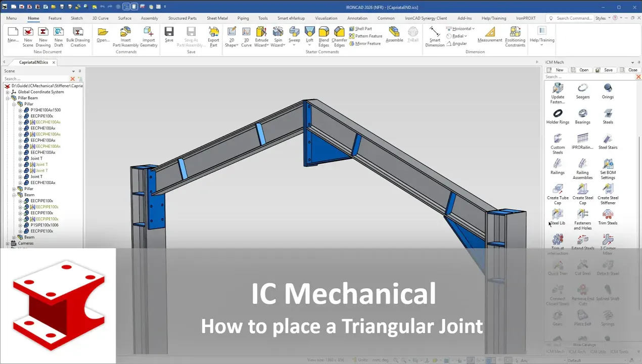Click New in ICM Mech panel

tap(556, 70)
